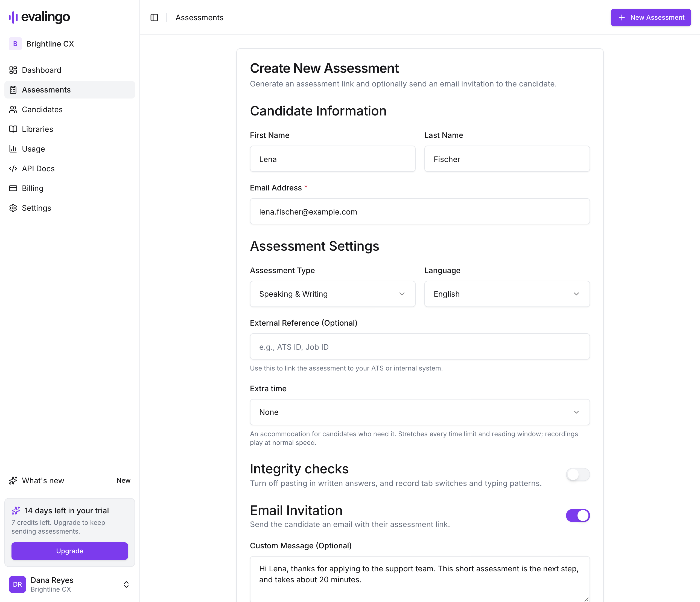The image size is (700, 602).
Task: Click the New Assessment button
Action: [651, 18]
